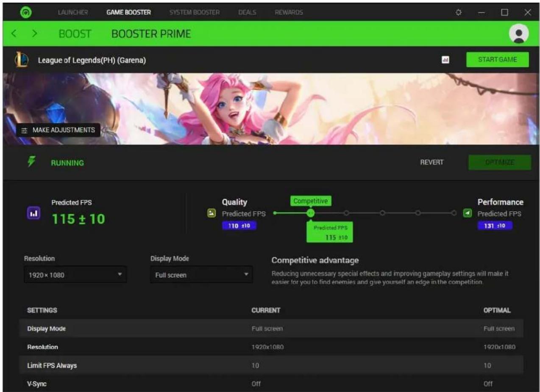Image resolution: width=540 pixels, height=392 pixels.
Task: Open the Display Mode Full screen dropdown
Action: point(201,275)
